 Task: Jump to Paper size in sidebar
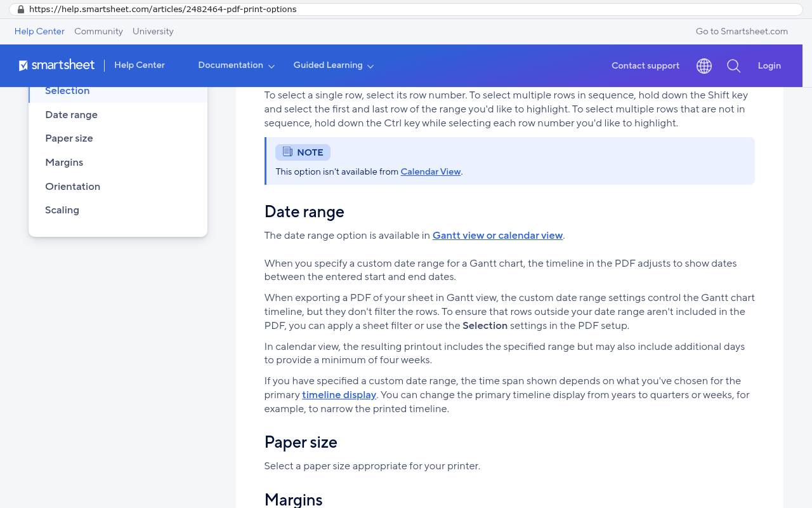pos(69,138)
